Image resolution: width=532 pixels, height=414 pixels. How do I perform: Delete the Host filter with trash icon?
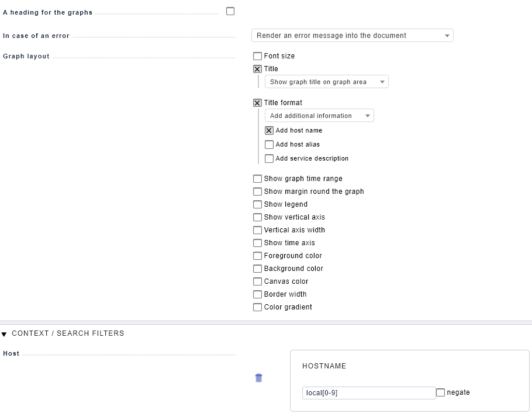click(x=258, y=378)
